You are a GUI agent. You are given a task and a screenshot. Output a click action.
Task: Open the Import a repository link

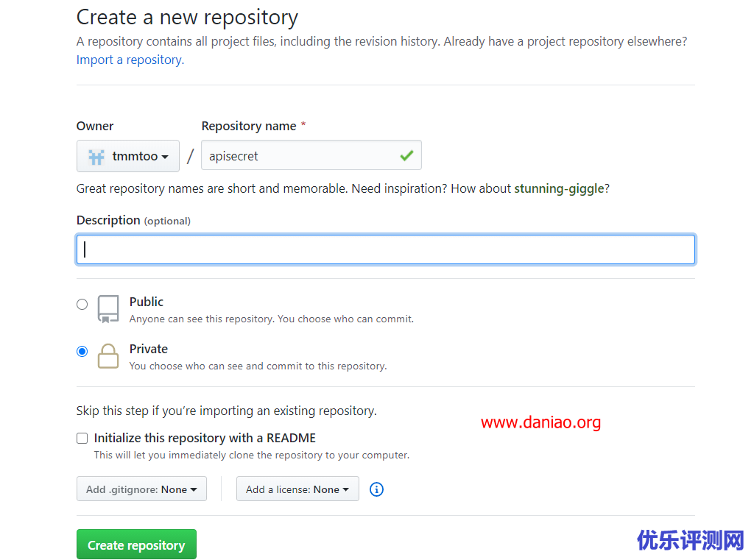click(130, 60)
